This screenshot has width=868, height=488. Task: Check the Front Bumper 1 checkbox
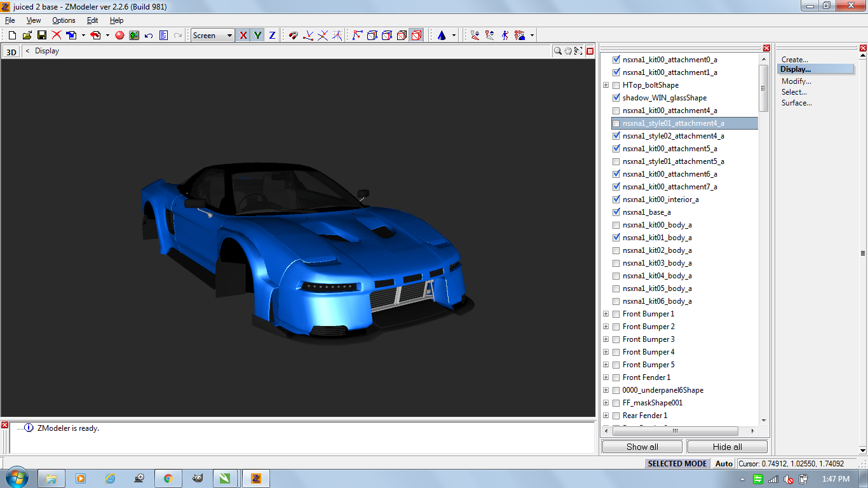click(x=616, y=314)
